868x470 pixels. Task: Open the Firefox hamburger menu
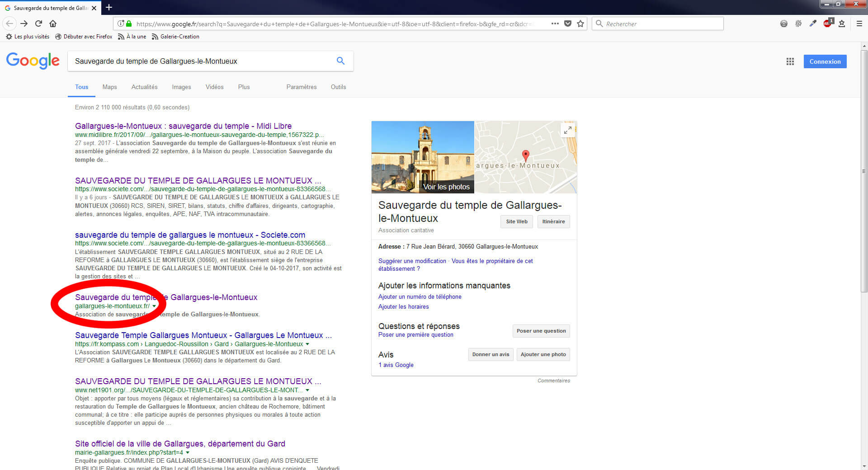click(x=859, y=23)
